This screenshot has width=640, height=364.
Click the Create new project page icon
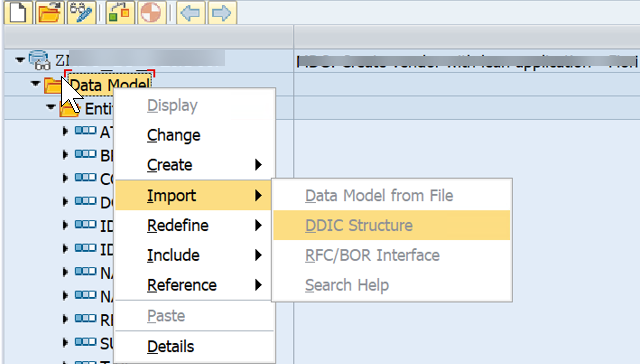18,13
